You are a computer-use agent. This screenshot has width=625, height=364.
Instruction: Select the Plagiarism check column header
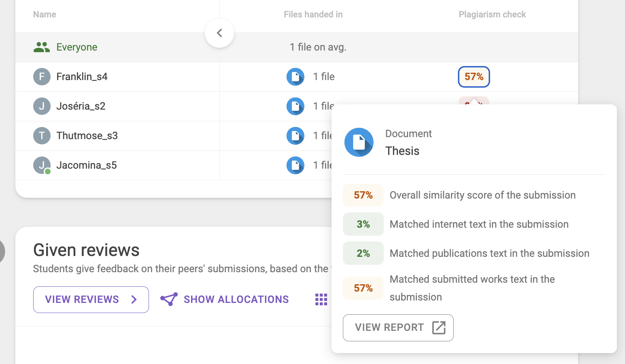(x=492, y=15)
